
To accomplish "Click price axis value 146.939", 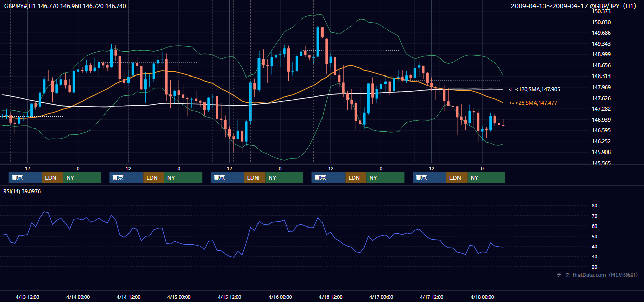I will [x=601, y=120].
